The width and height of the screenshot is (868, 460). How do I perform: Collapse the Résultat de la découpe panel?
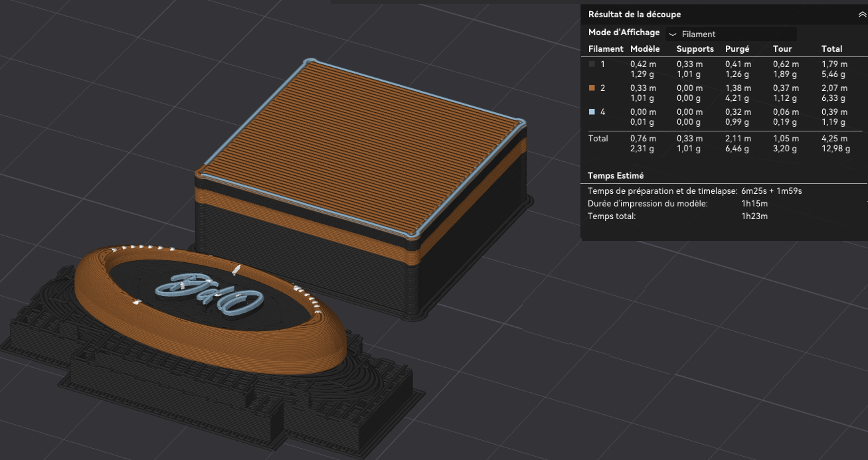pyautogui.click(x=861, y=14)
